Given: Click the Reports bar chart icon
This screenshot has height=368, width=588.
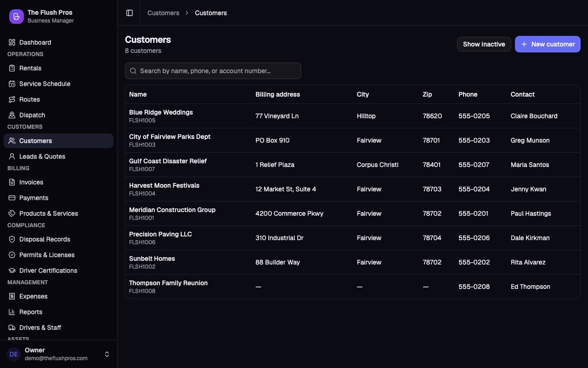Looking at the screenshot, I should tap(12, 312).
